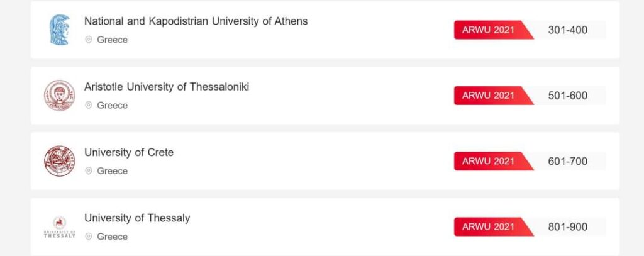Click location pin under University of Athens
The image size is (644, 256).
(88, 40)
